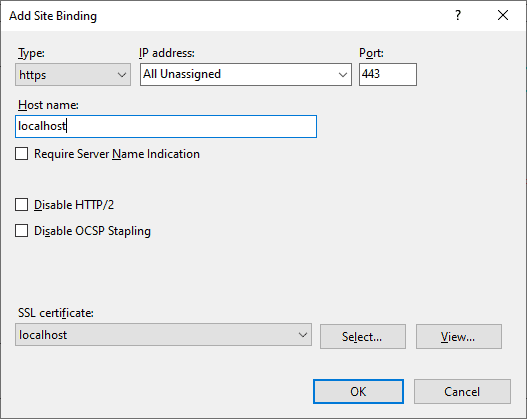Click the Type label text
Screen dimensions: 527x419
[31, 53]
